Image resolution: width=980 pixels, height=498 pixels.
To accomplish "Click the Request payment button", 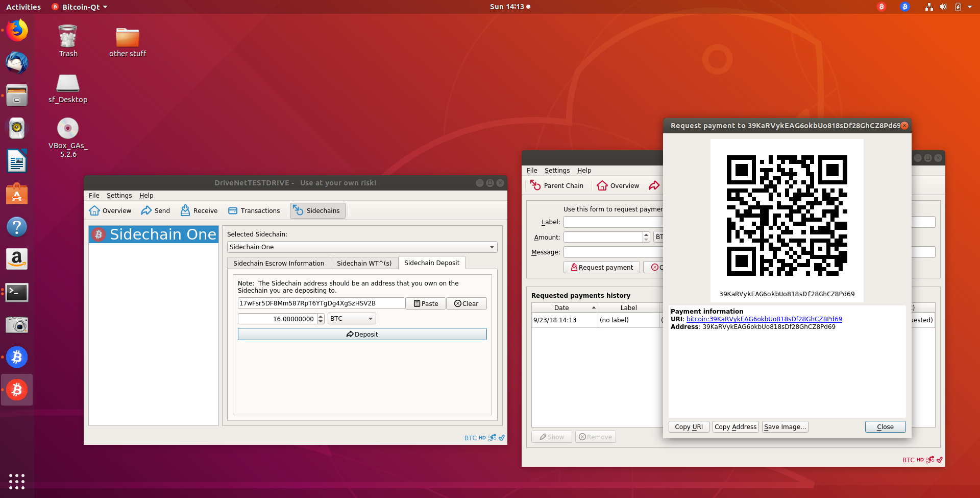I will click(602, 267).
